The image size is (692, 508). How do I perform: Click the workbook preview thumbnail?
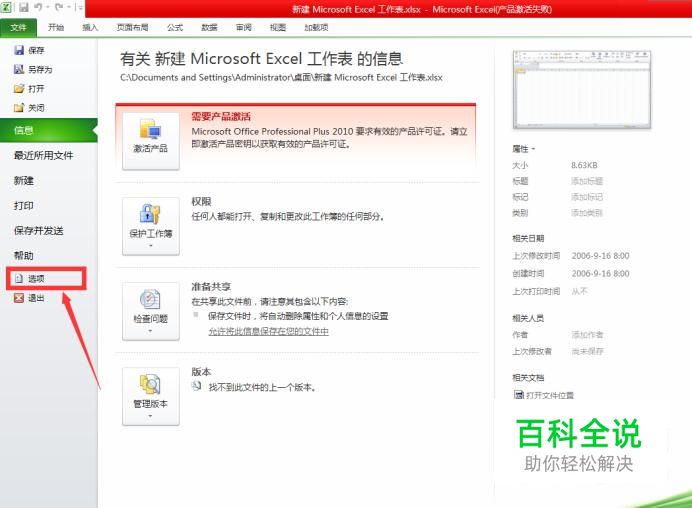[x=582, y=90]
